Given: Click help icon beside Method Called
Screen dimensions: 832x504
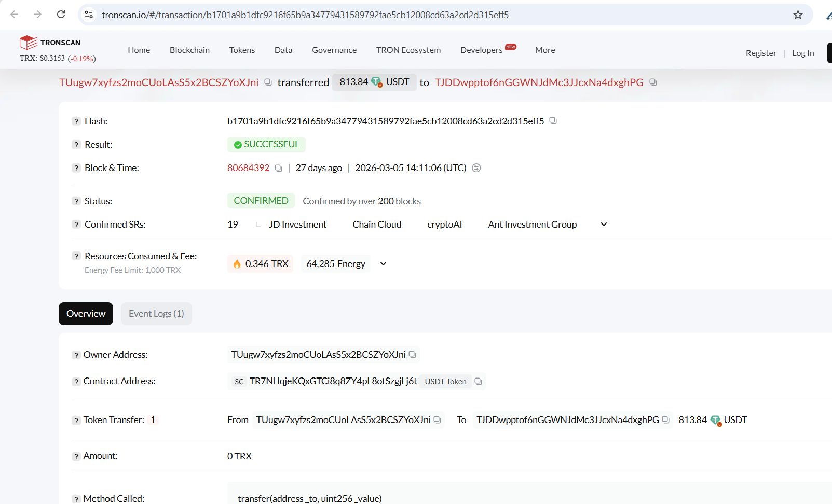Looking at the screenshot, I should (76, 499).
